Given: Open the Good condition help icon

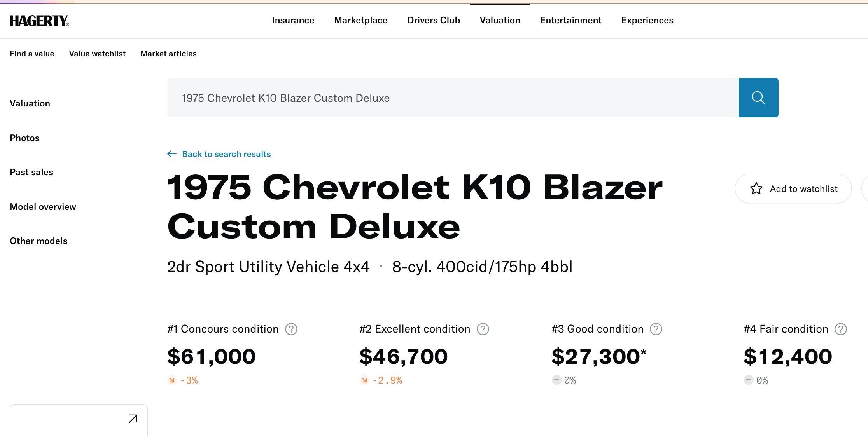Looking at the screenshot, I should (656, 329).
